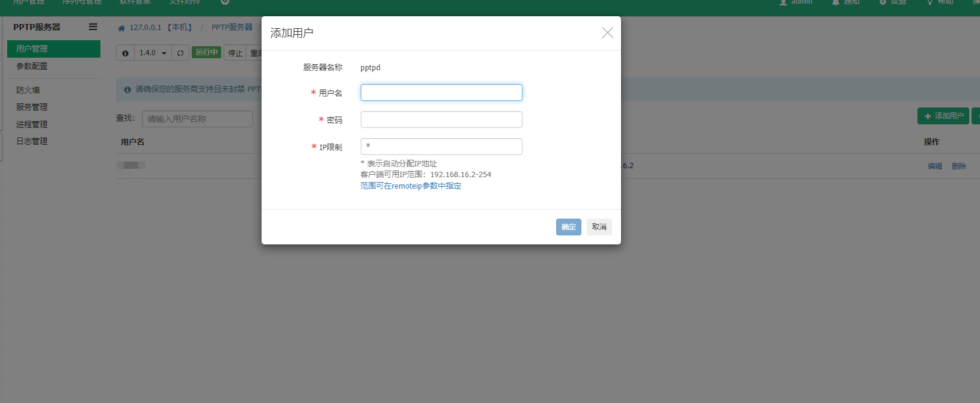Open 设置 settings in top bar

893,2
